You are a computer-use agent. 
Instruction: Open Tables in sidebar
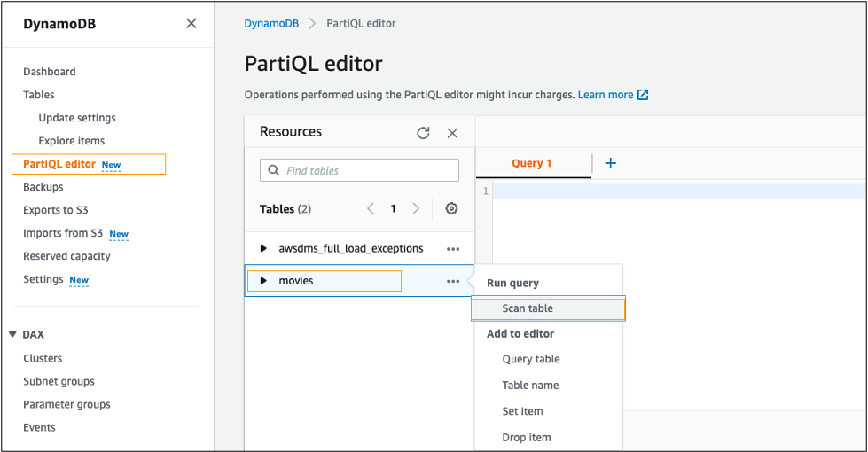pyautogui.click(x=39, y=95)
